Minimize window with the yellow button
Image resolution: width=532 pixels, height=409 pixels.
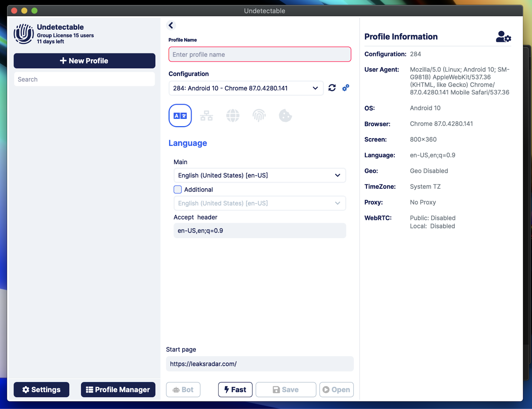[x=24, y=11]
